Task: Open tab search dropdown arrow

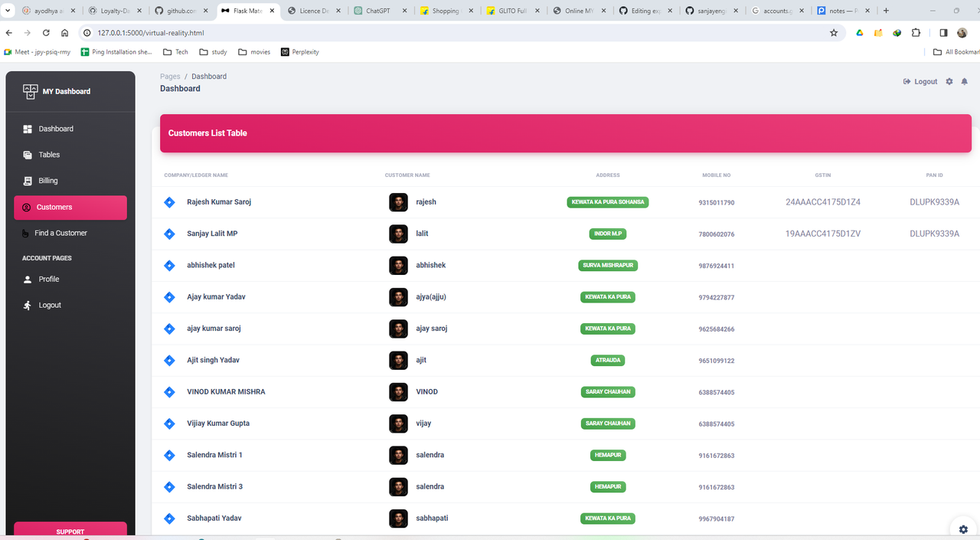Action: coord(8,11)
